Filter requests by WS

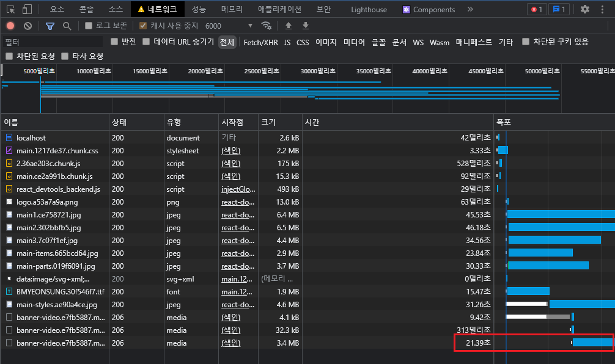(418, 42)
